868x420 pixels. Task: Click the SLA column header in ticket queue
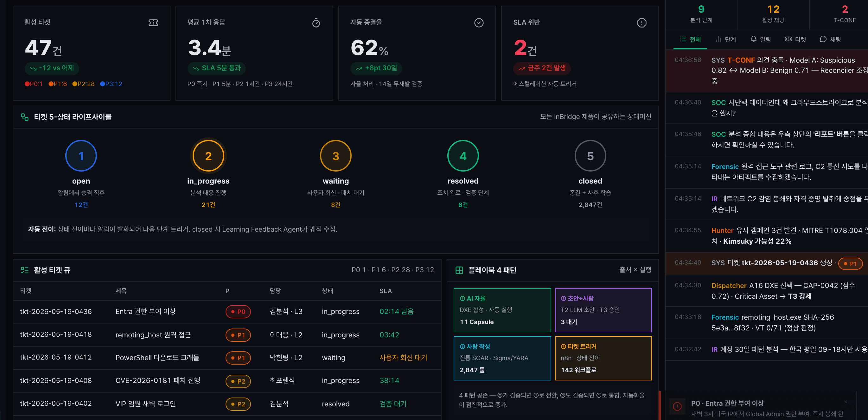point(386,291)
